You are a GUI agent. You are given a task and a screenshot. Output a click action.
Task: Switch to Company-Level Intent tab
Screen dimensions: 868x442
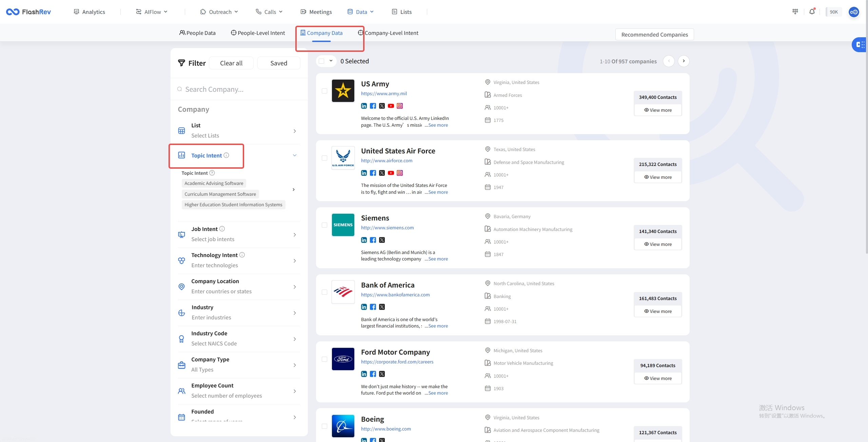(388, 33)
